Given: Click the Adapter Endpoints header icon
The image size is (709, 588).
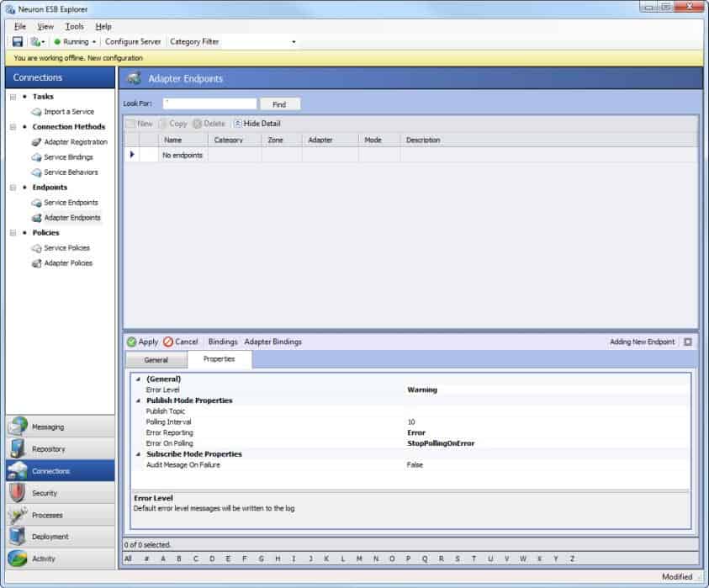Looking at the screenshot, I should pos(134,78).
